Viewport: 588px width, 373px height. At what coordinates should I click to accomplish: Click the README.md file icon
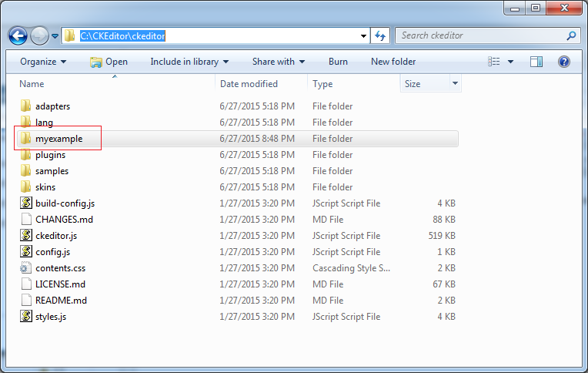[26, 300]
